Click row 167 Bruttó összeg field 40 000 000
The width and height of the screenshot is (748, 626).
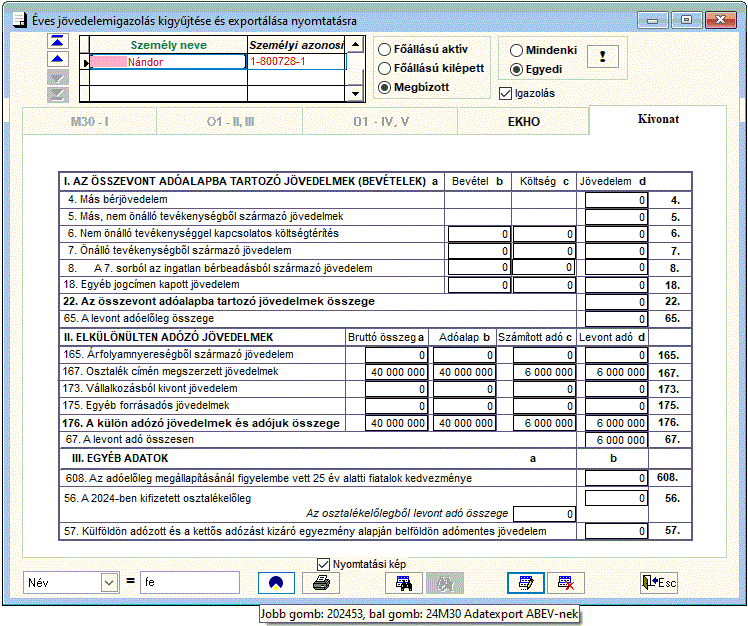(397, 372)
